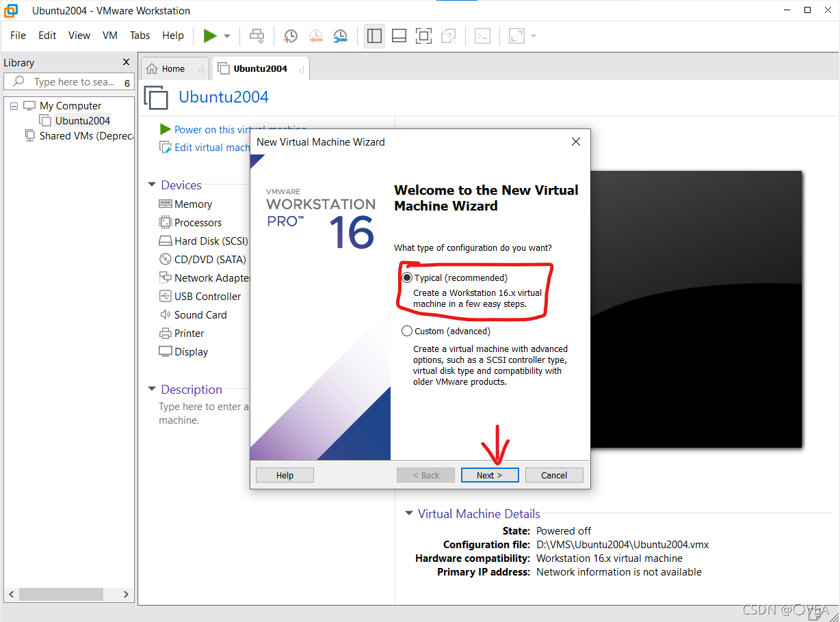840x622 pixels.
Task: Click the library horizontal scrollbar thumb
Action: click(x=61, y=595)
